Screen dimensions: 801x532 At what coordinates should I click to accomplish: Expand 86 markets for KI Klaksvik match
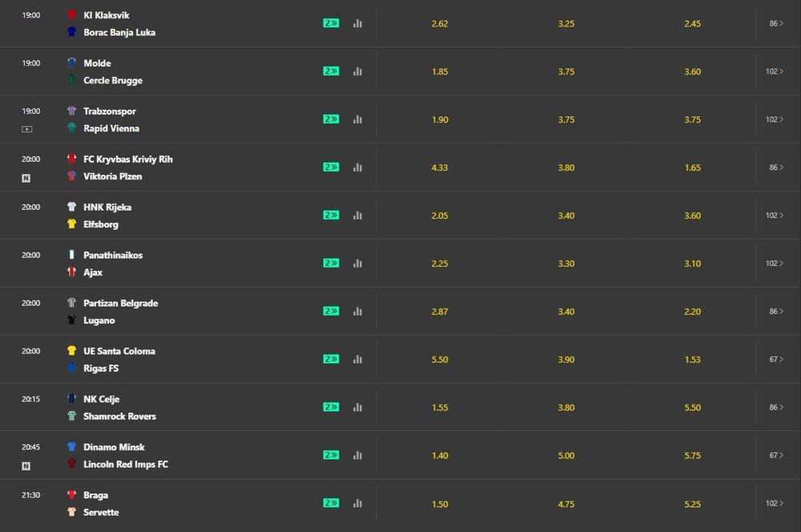click(776, 23)
